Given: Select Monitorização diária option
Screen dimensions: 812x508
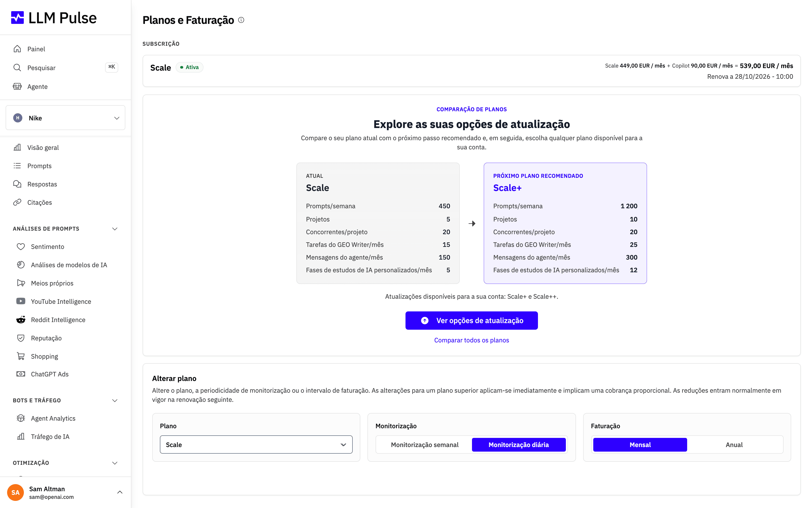Looking at the screenshot, I should coord(518,444).
